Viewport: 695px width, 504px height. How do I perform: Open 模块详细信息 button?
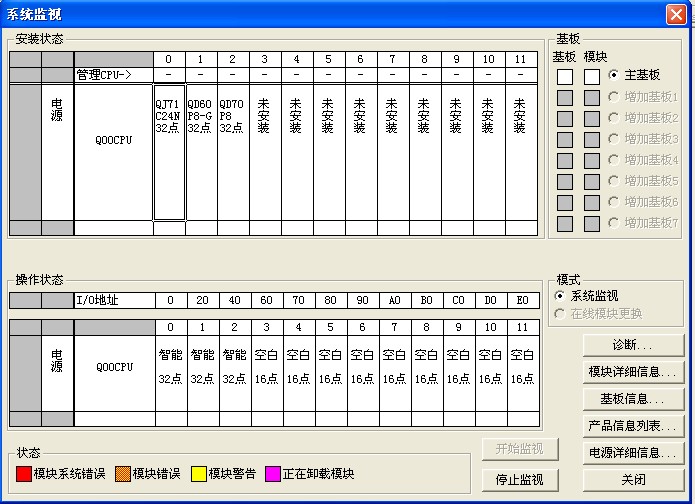point(634,372)
